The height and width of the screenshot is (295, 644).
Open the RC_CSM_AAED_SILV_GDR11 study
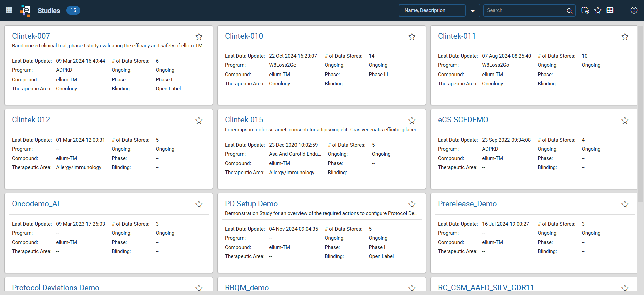[486, 287]
